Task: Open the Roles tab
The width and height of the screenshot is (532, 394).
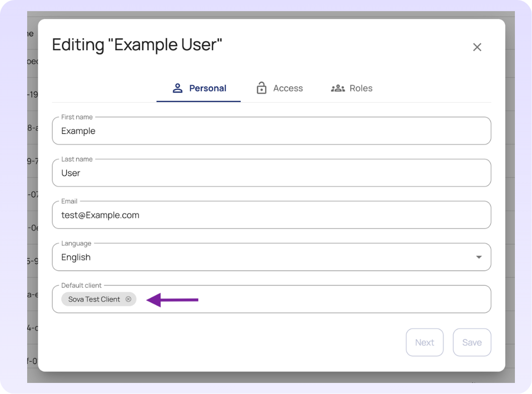Action: pyautogui.click(x=361, y=88)
